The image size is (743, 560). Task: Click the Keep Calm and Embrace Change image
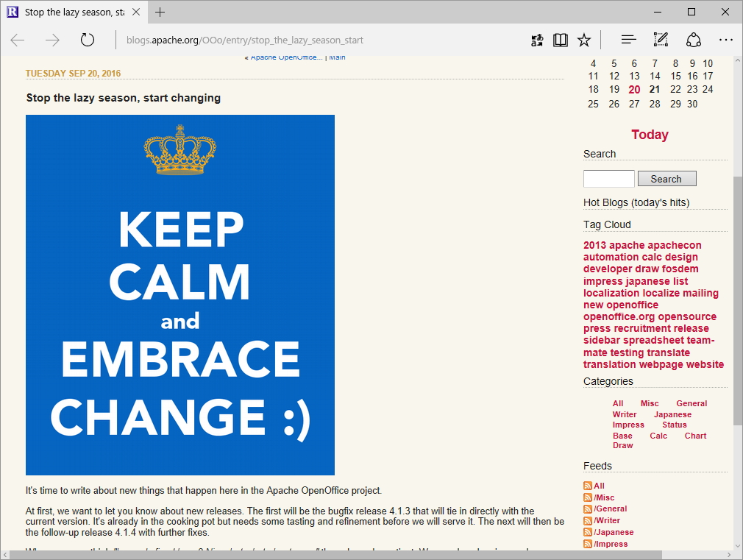click(x=180, y=295)
